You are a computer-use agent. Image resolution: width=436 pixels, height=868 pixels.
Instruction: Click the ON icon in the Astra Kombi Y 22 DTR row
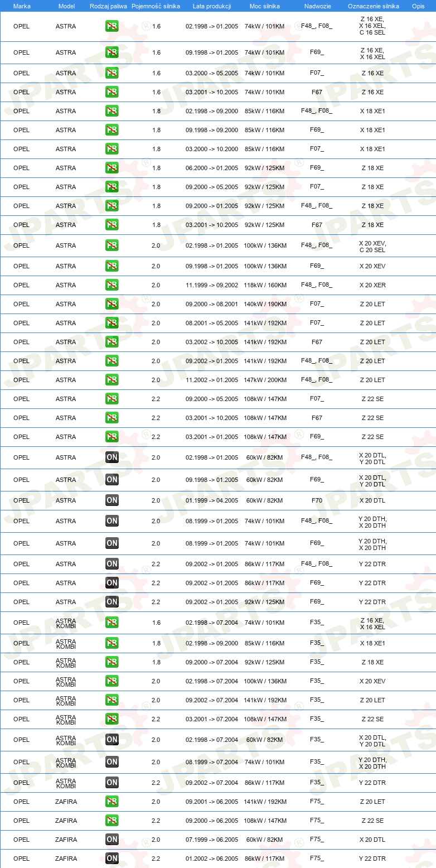point(112,783)
